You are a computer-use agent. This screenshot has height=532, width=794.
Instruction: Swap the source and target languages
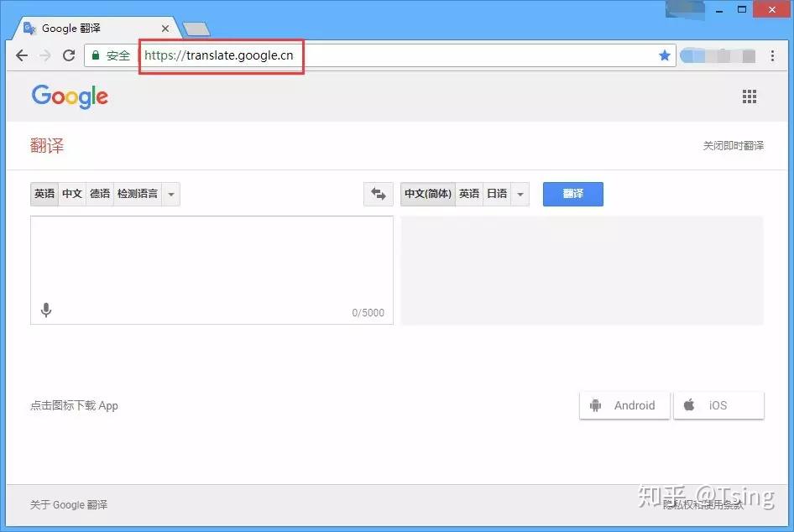click(378, 194)
